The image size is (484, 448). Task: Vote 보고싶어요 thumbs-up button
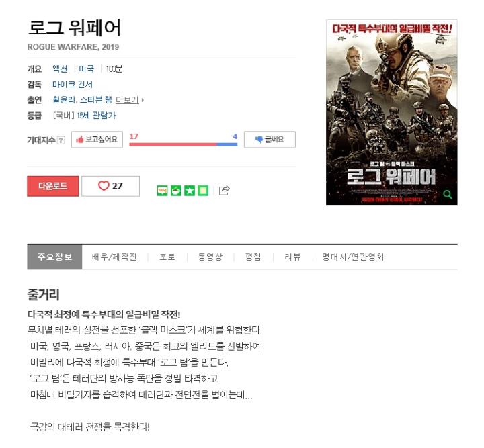[x=97, y=140]
